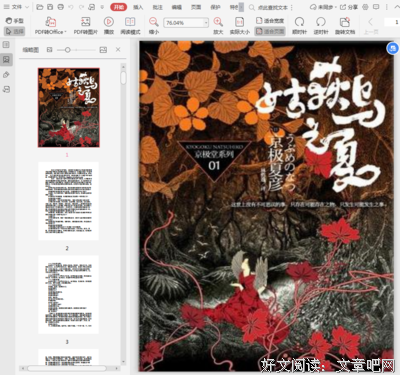Click the thumbnail panel vertical scrollbar handle
400x375 pixels.
[x=123, y=78]
